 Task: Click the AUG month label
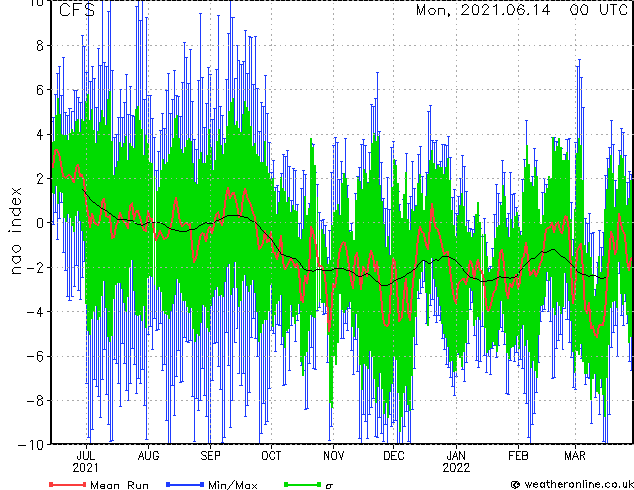click(148, 456)
